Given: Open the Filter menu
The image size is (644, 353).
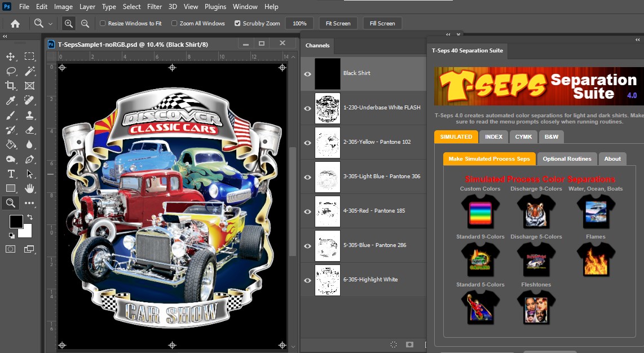Looking at the screenshot, I should (x=155, y=7).
